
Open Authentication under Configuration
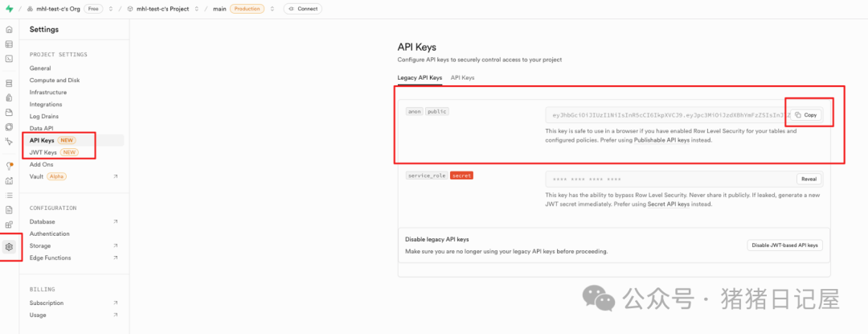[49, 233]
